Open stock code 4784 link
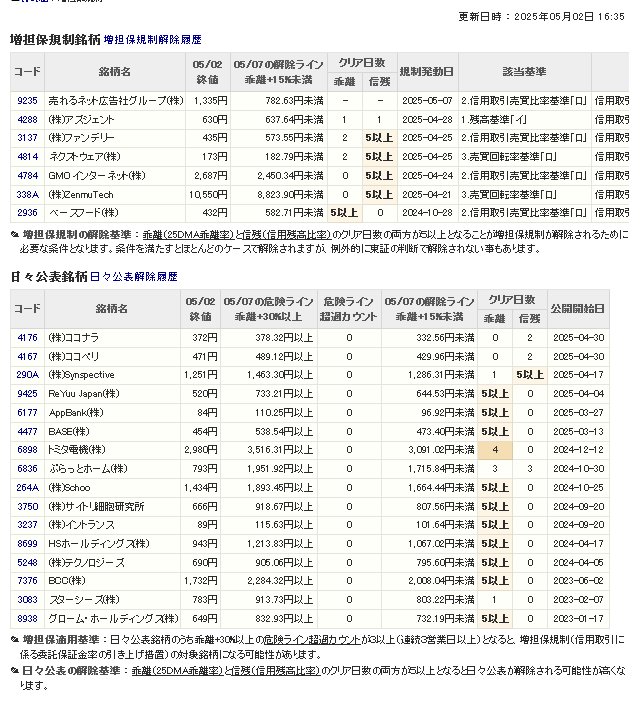The width and height of the screenshot is (634, 706). point(27,176)
